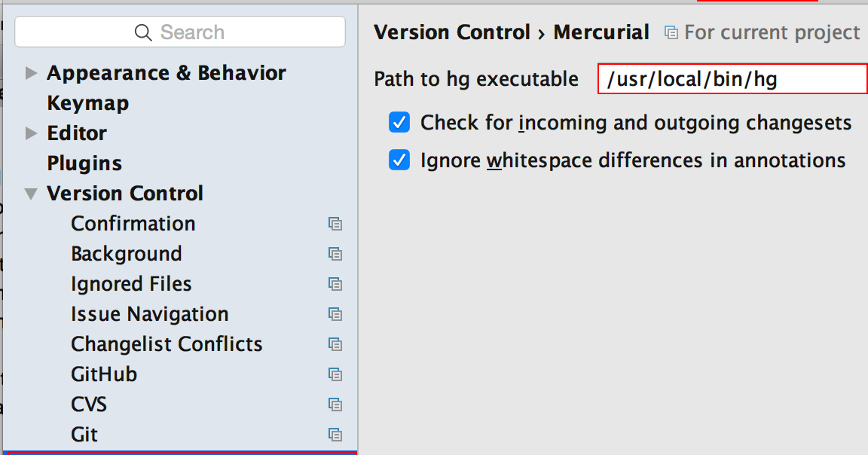Uncheck ignore whitespace differences in annotations
The image size is (868, 455).
click(x=399, y=160)
